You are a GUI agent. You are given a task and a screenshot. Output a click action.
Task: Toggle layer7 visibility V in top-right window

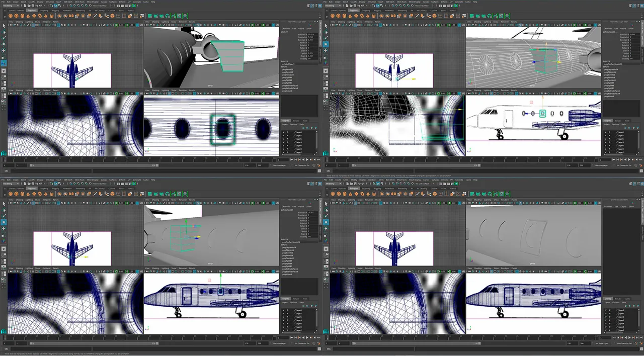click(x=606, y=136)
